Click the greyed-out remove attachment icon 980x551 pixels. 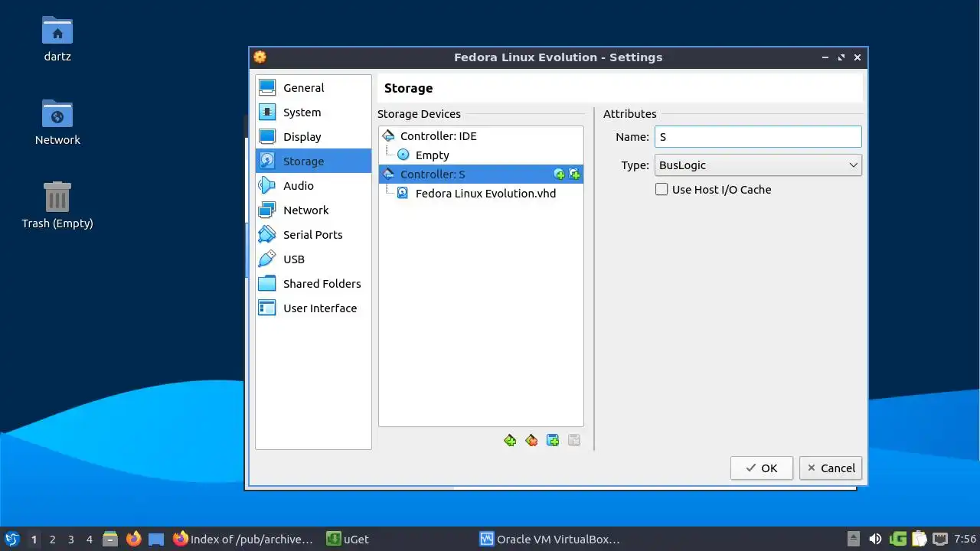(x=574, y=441)
